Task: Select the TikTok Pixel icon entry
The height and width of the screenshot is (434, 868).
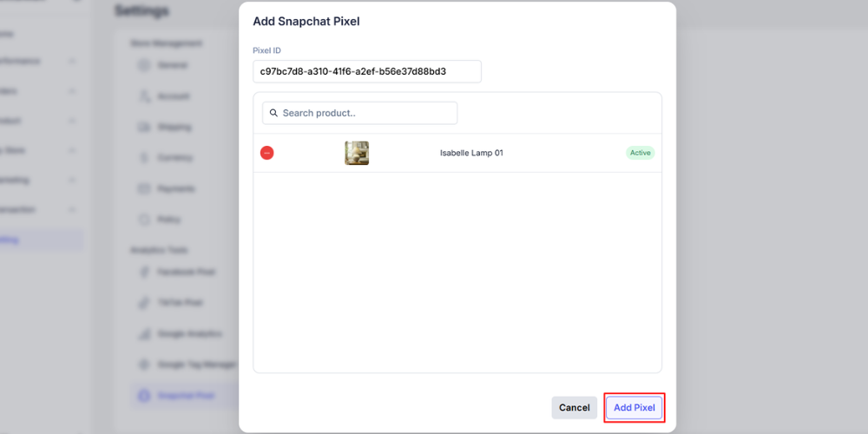Action: click(x=144, y=303)
